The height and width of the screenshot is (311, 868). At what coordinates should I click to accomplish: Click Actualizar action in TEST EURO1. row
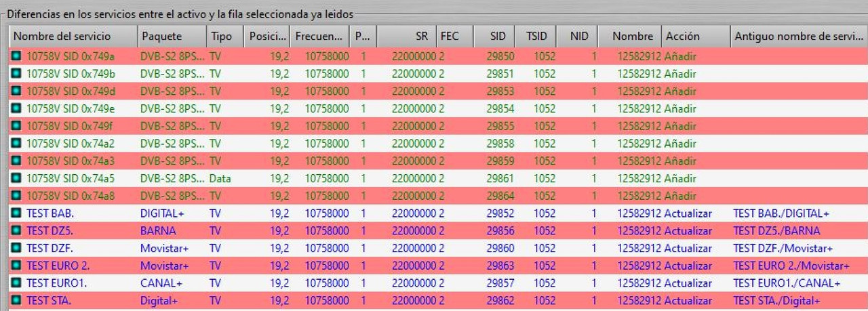(688, 283)
